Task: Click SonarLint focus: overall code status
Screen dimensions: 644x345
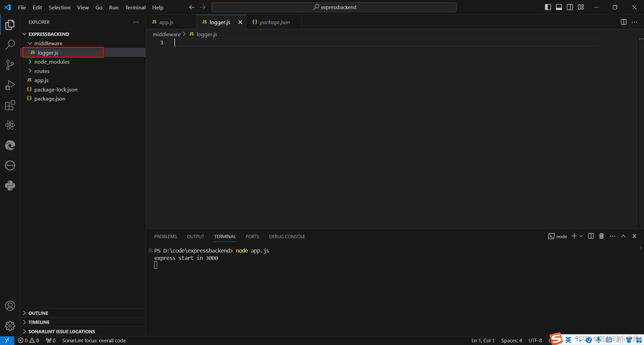Action: point(94,340)
